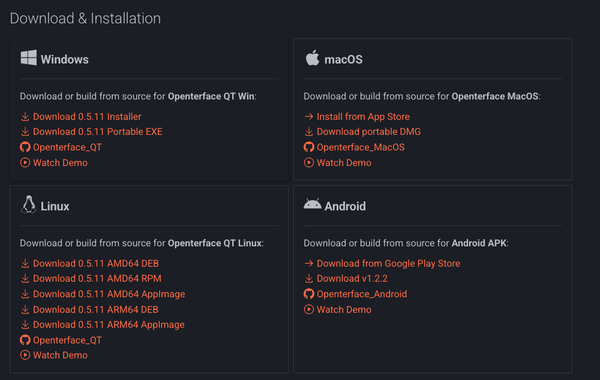
Task: Open Watch Demo link under Windows
Action: (x=60, y=163)
